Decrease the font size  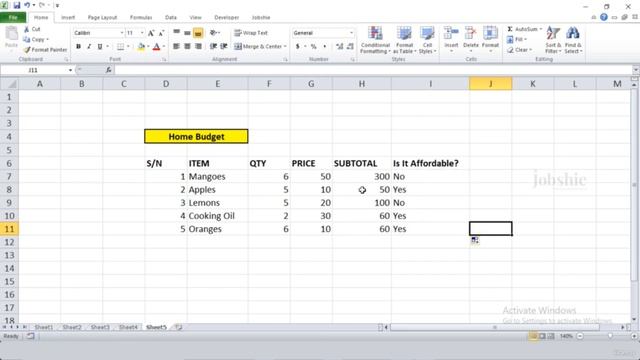[161, 33]
